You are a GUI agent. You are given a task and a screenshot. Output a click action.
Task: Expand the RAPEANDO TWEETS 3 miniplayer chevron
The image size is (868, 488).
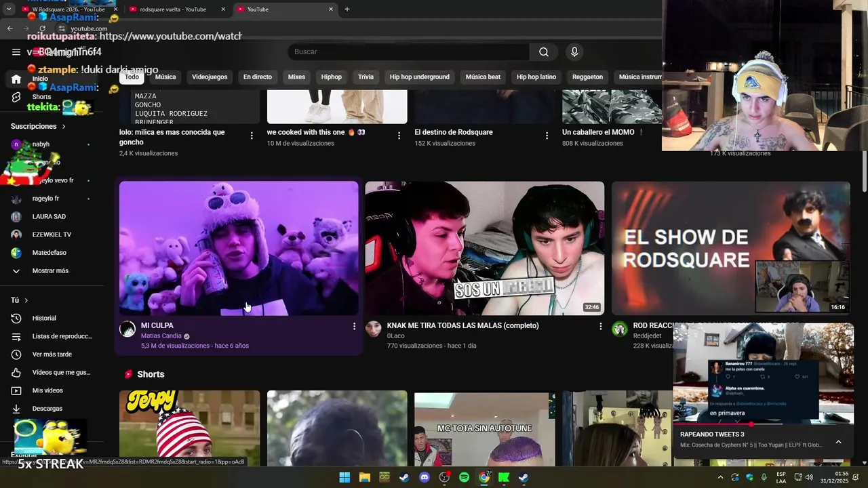pos(838,442)
